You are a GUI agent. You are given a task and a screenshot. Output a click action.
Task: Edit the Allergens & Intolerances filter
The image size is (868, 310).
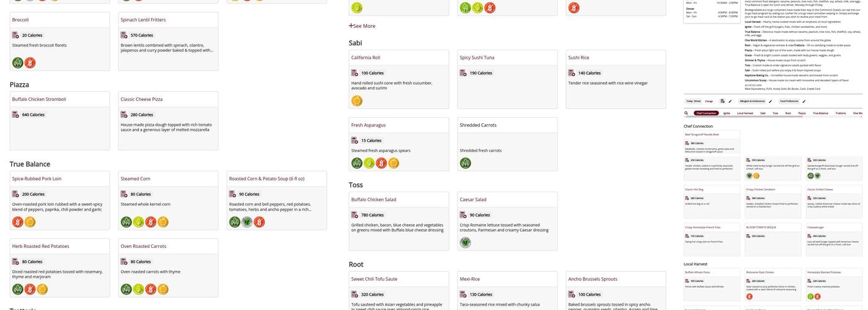coord(770,101)
